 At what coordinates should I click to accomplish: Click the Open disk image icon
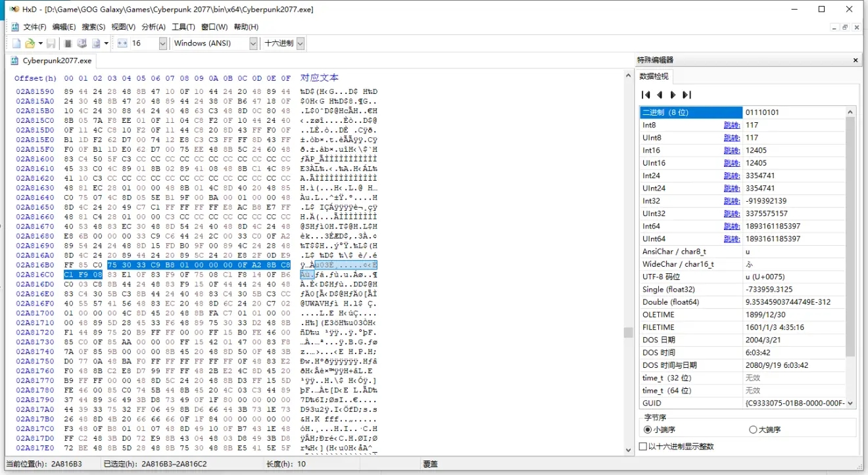96,43
